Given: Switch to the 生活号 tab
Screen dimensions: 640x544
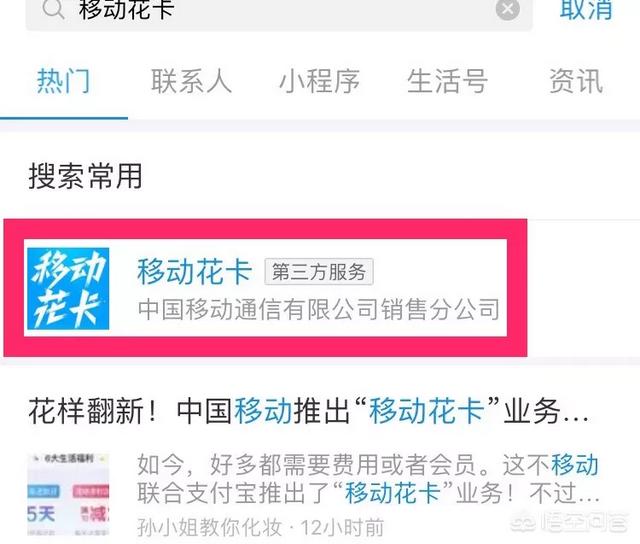Looking at the screenshot, I should click(x=447, y=81).
